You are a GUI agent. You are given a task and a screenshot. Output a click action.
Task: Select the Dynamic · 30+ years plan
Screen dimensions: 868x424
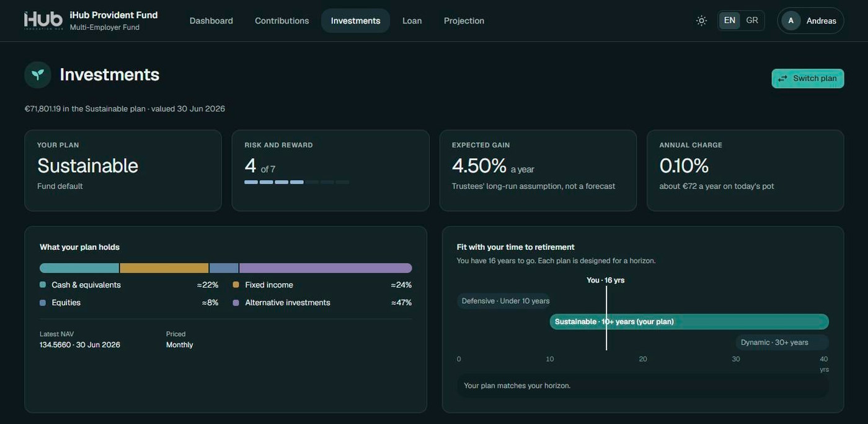(782, 342)
